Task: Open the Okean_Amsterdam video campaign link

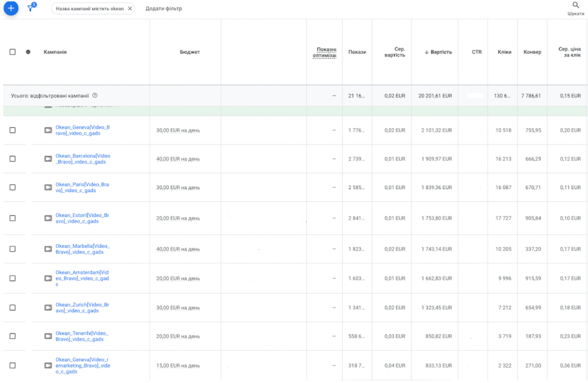Action: 82,278
